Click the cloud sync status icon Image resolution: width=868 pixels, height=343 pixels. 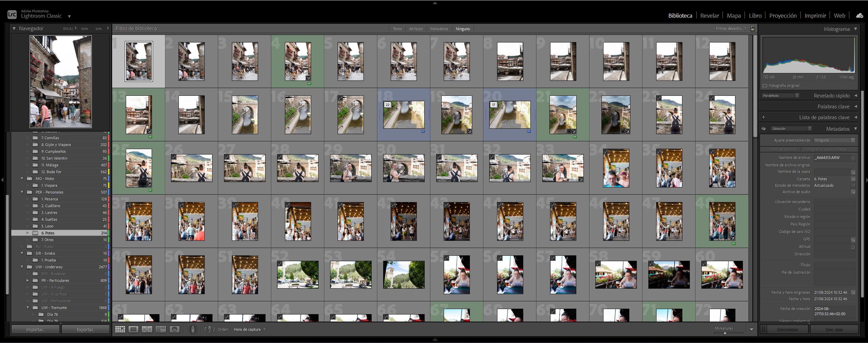click(859, 16)
